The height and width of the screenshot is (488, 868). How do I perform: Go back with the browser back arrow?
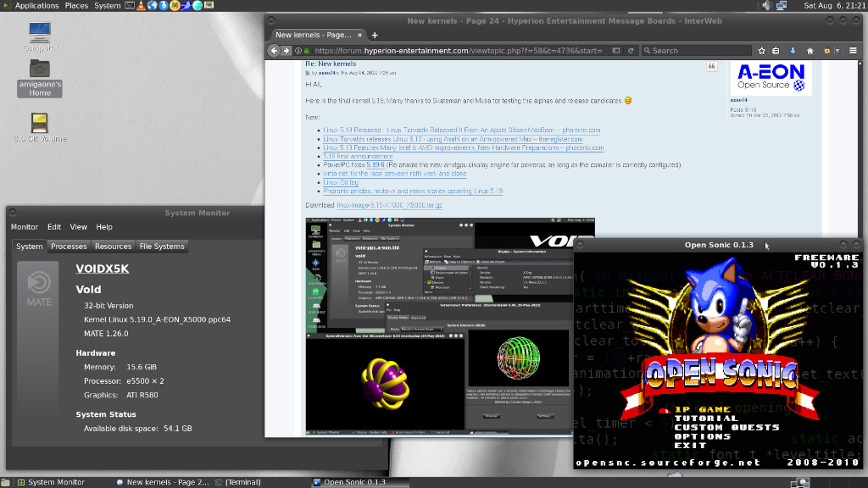point(274,50)
